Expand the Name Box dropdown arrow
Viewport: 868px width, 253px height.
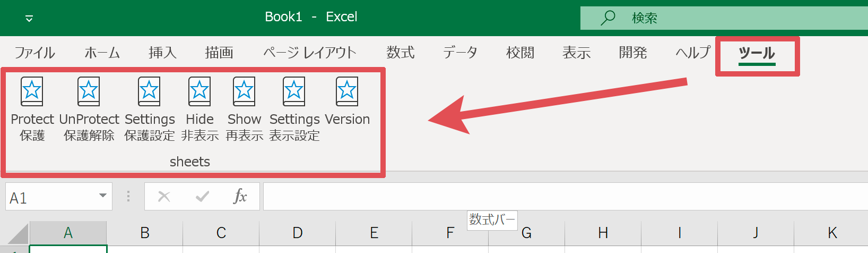[103, 196]
